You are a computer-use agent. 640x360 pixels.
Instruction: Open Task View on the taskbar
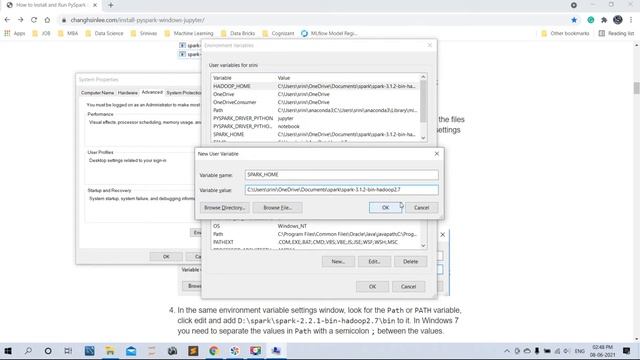(68, 351)
